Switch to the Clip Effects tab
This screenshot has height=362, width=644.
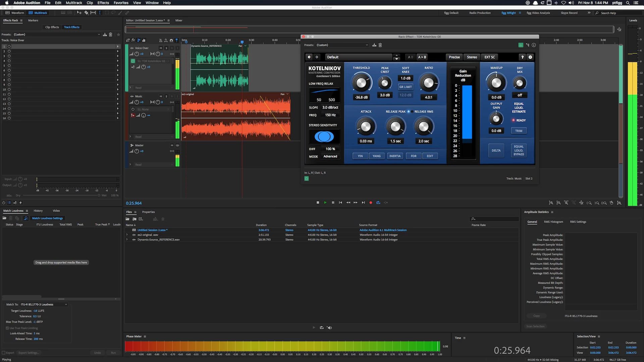coord(52,27)
